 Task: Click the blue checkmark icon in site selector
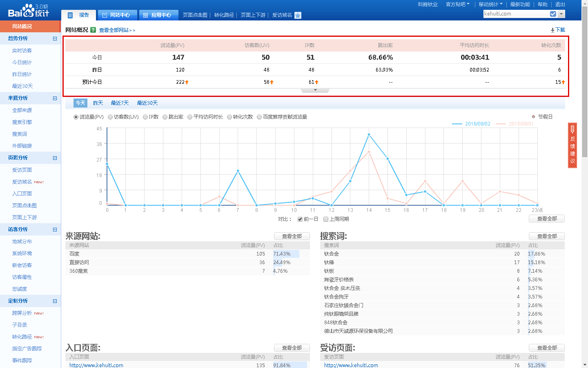(553, 14)
